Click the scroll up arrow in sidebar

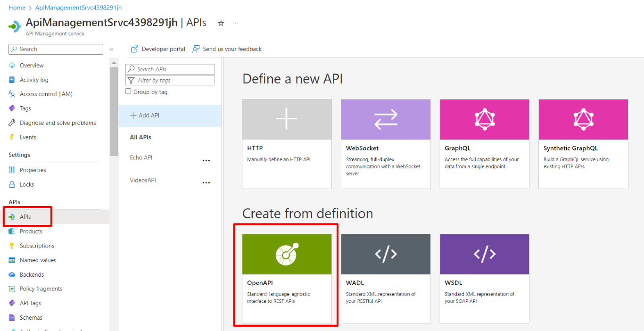point(114,63)
